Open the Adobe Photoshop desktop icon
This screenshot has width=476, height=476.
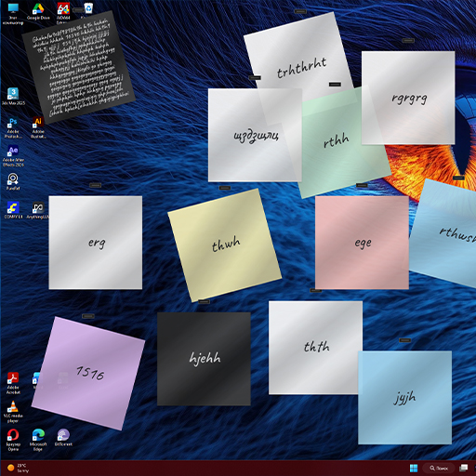(13, 127)
